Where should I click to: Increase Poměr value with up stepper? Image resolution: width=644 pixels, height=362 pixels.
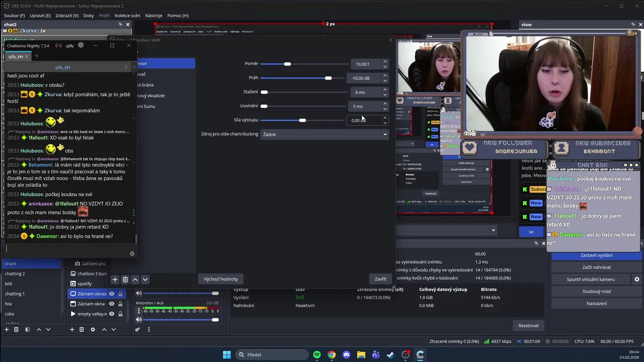(x=385, y=62)
